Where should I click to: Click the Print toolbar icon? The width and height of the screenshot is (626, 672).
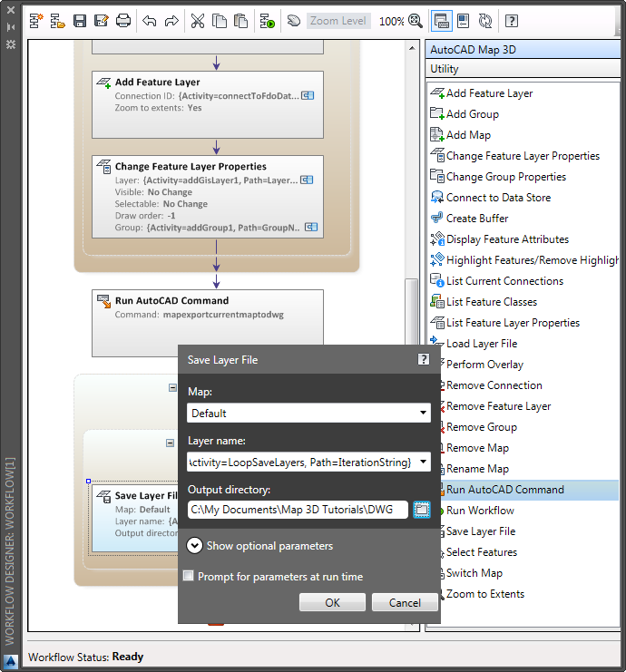tap(123, 21)
